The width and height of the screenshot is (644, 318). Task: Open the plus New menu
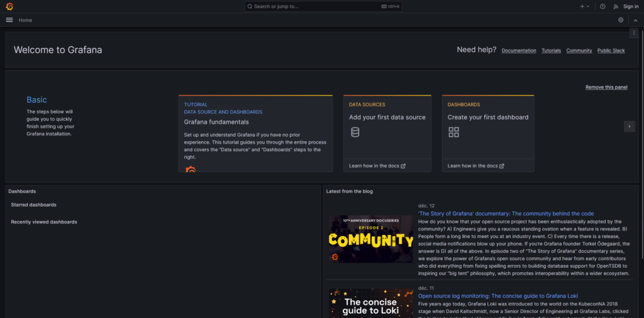click(x=584, y=6)
